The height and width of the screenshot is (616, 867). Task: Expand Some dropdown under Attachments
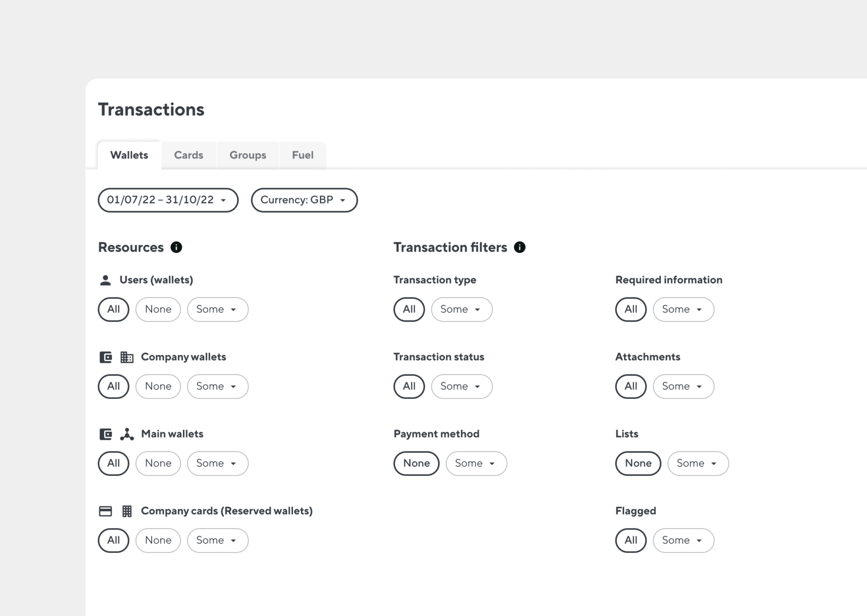click(684, 386)
